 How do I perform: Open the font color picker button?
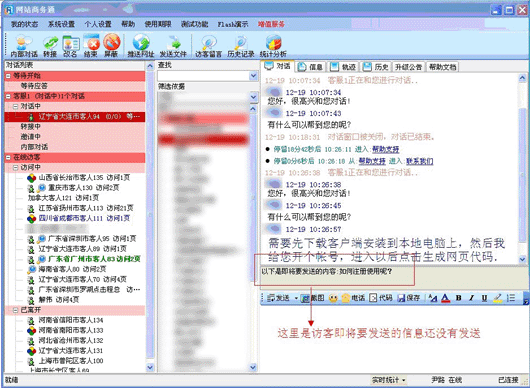(445, 298)
